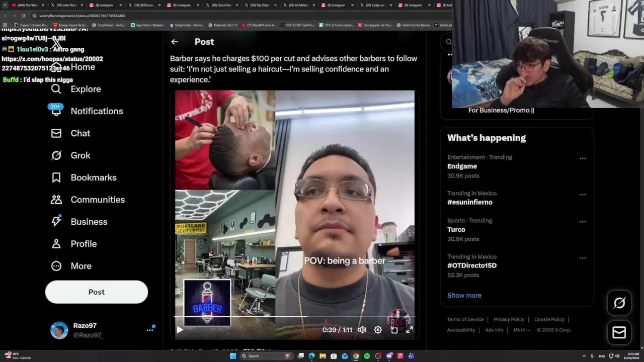Click the Home label in X sidebar

83,67
